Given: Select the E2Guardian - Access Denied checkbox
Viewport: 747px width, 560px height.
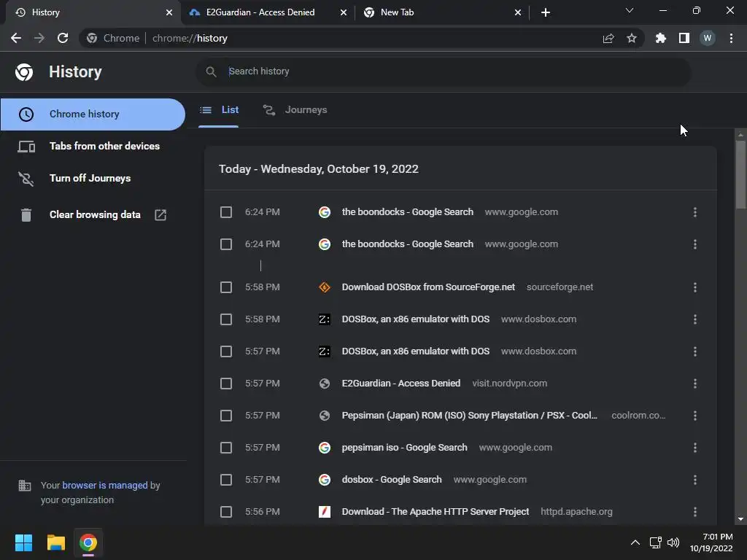Looking at the screenshot, I should pyautogui.click(x=226, y=384).
